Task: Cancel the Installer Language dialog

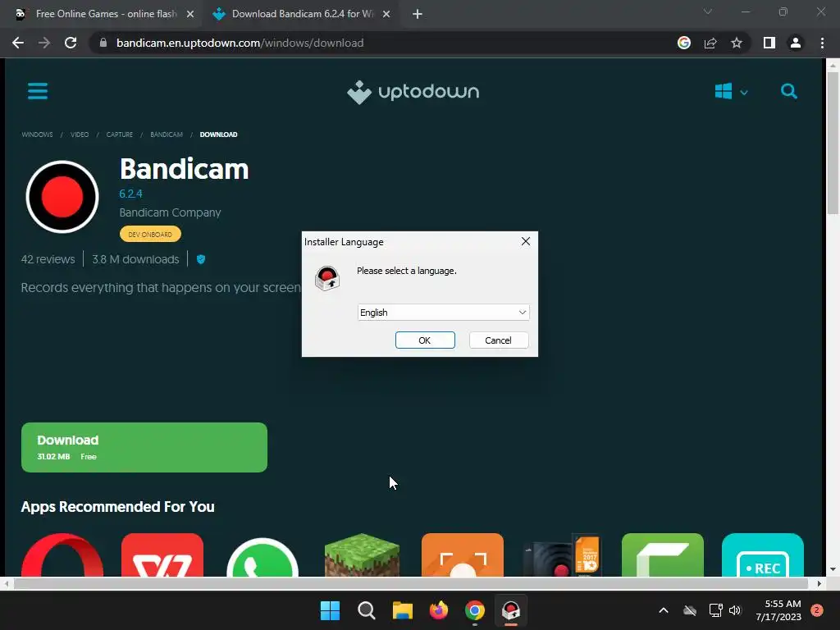Action: (x=498, y=340)
